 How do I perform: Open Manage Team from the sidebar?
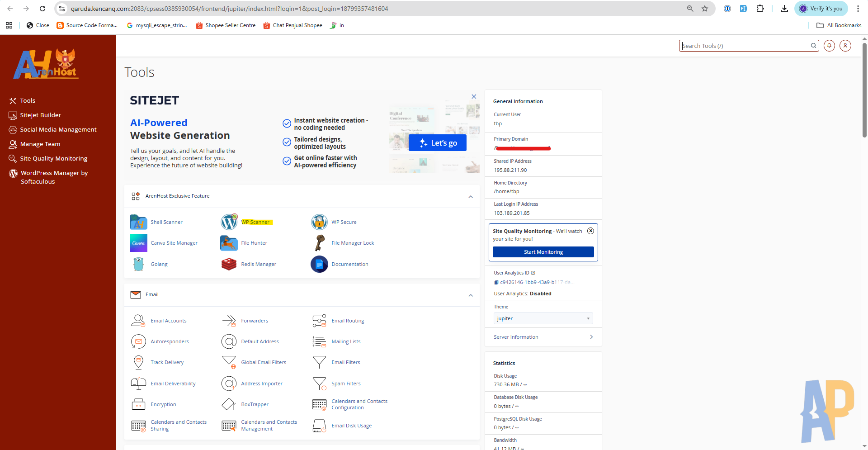point(40,144)
